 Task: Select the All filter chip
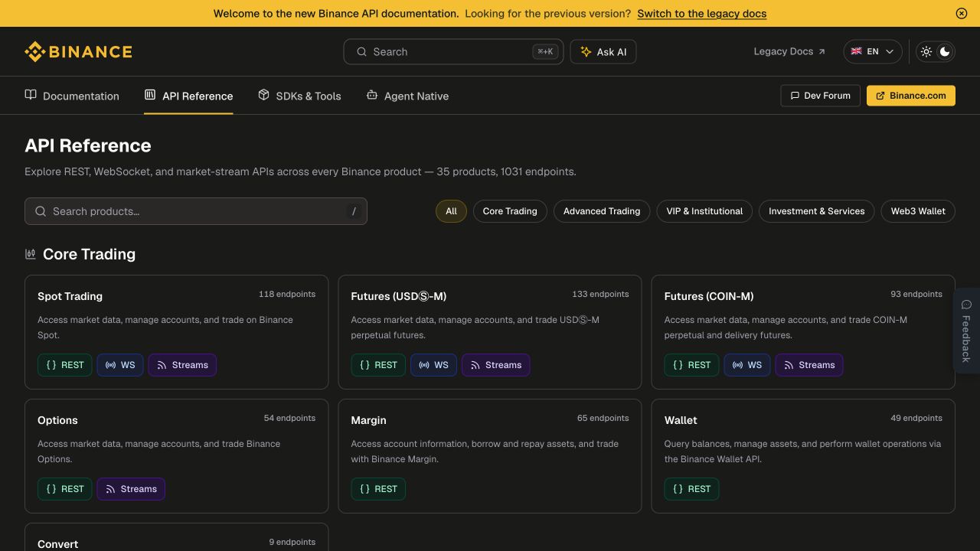(451, 211)
